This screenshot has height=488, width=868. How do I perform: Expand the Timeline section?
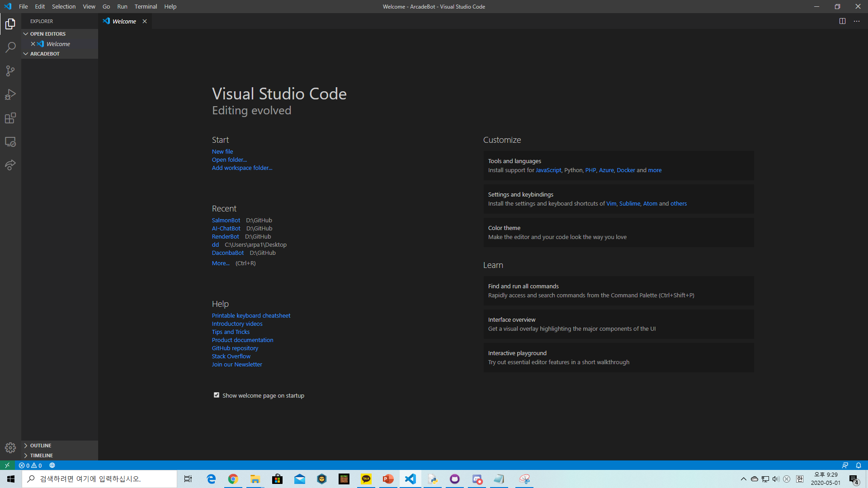tap(41, 455)
